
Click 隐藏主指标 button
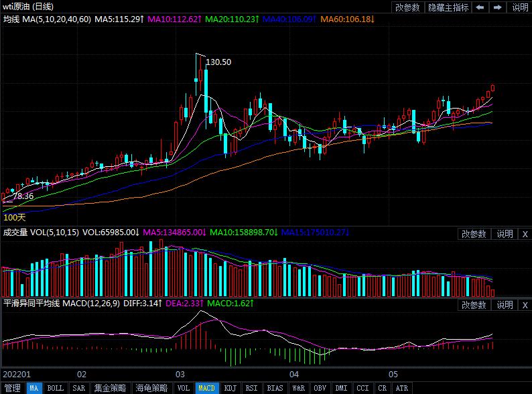click(x=448, y=7)
